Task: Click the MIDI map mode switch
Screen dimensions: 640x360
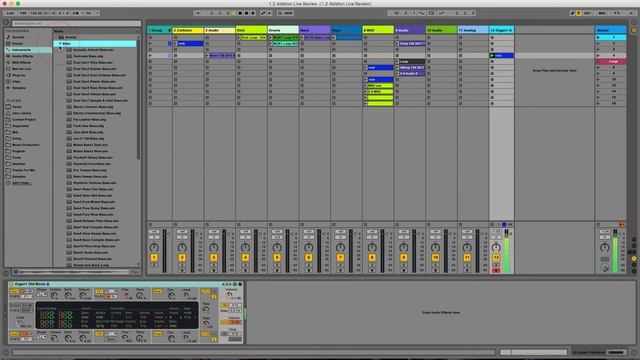Action: pyautogui.click(x=602, y=13)
